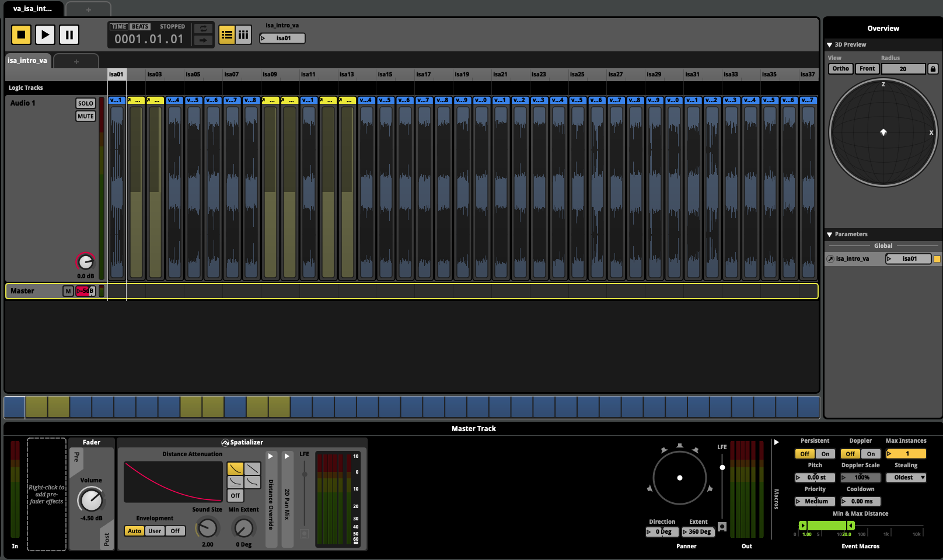This screenshot has height=560, width=943.
Task: Click the Ortho view button
Action: 840,69
